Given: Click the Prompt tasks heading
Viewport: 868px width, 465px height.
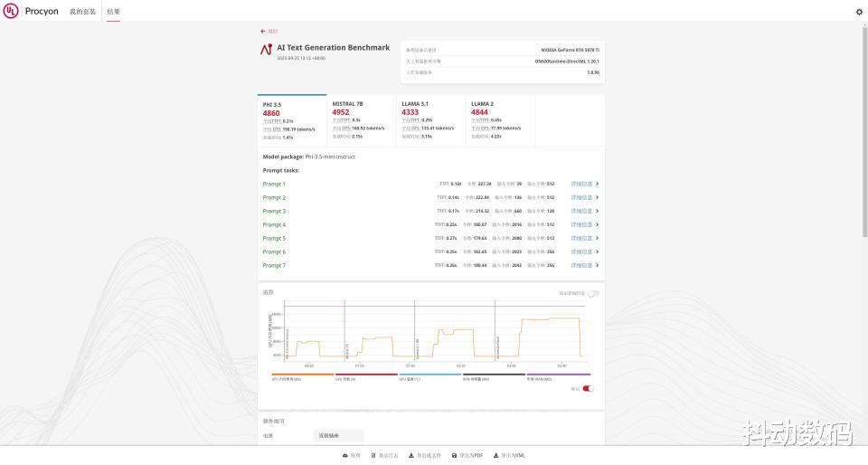Looking at the screenshot, I should [x=280, y=170].
